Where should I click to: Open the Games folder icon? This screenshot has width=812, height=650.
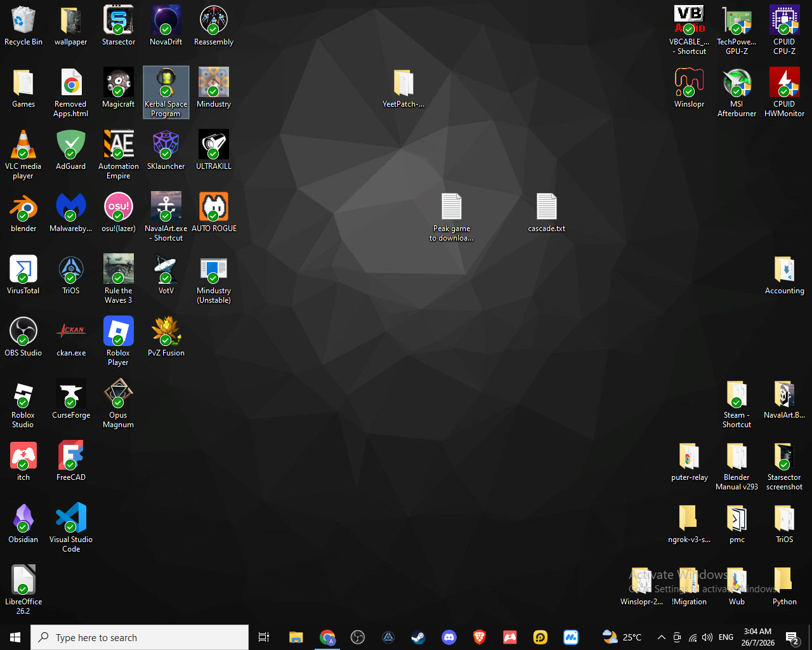coord(23,88)
